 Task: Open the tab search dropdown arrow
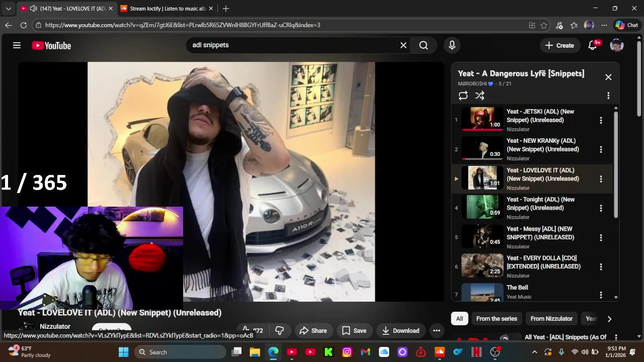tap(8, 9)
